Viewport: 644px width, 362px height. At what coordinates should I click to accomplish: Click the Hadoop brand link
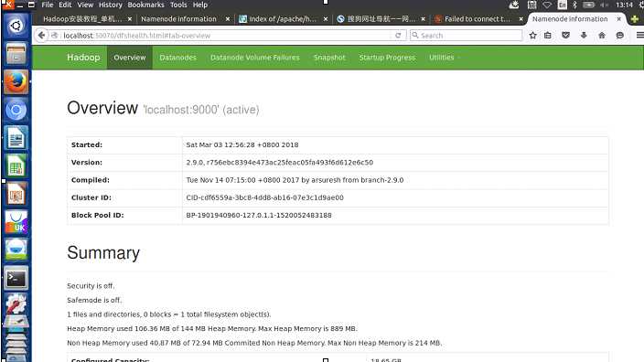(x=83, y=58)
